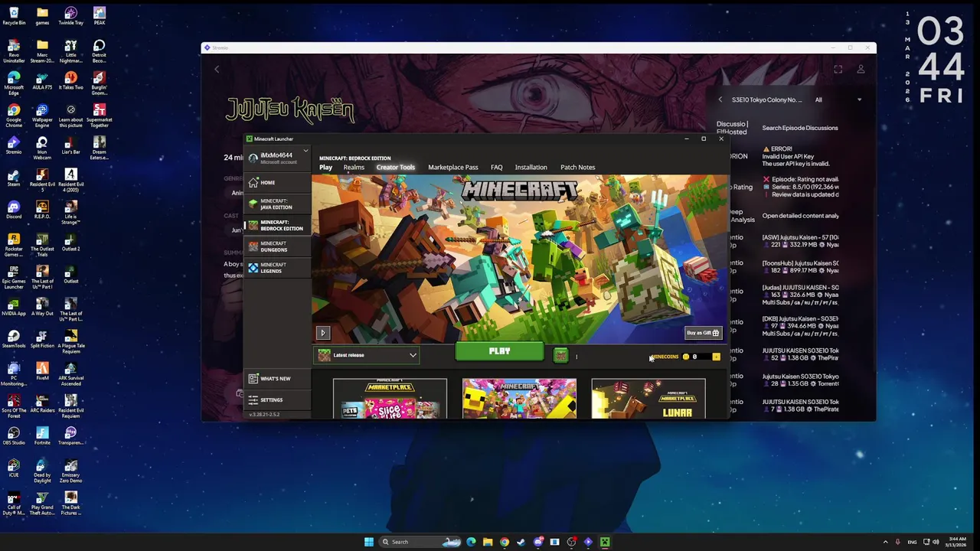Open the 'All' filter dropdown in Stremio
The width and height of the screenshot is (980, 551).
click(x=838, y=99)
